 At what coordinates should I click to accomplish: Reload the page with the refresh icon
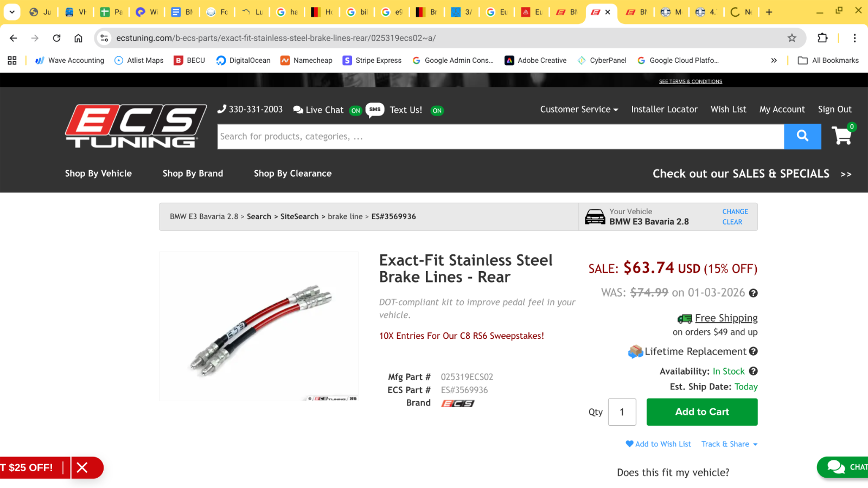pos(56,38)
